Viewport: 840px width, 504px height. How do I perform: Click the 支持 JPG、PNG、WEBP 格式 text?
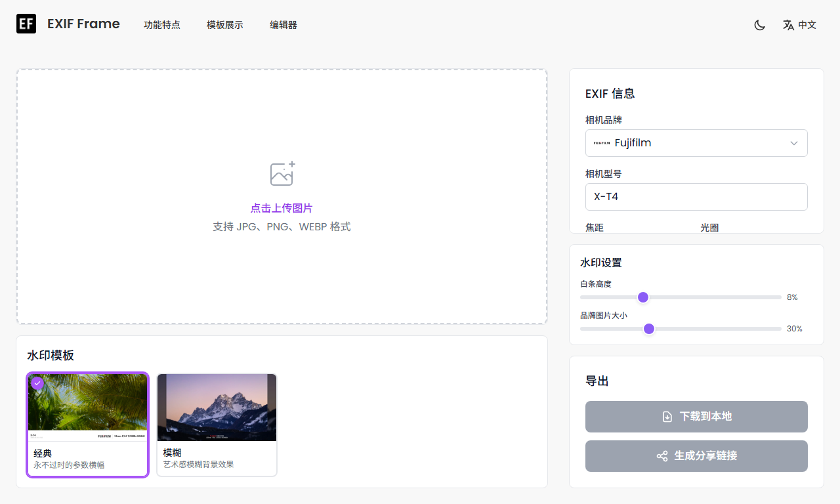coord(282,227)
